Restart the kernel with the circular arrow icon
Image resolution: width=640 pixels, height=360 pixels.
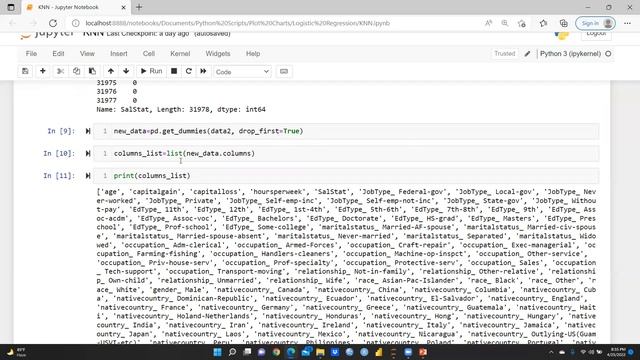click(x=189, y=71)
